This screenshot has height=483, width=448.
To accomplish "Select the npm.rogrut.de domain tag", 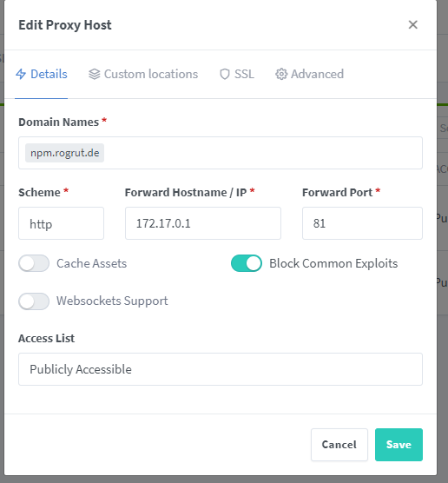I will (64, 153).
